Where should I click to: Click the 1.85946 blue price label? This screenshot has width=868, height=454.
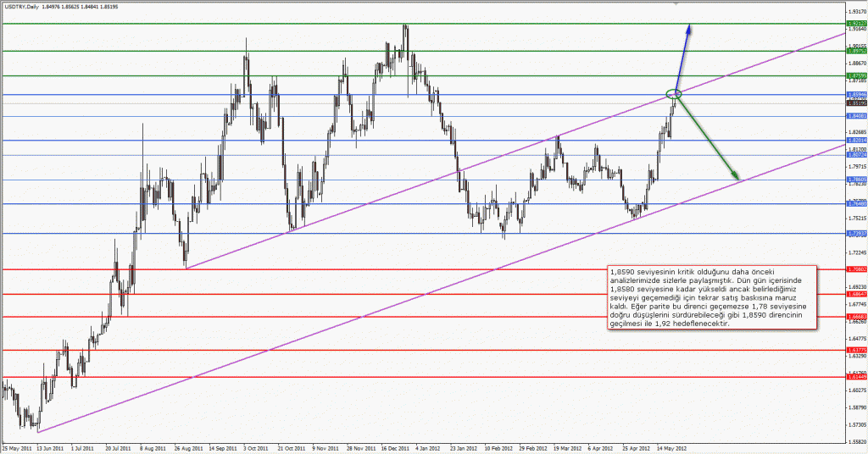point(856,95)
